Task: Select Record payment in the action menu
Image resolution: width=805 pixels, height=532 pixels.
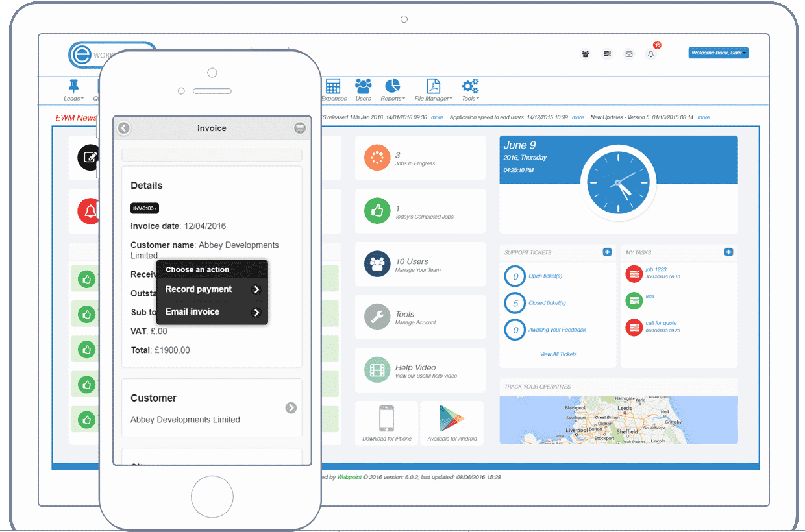Action: (212, 289)
